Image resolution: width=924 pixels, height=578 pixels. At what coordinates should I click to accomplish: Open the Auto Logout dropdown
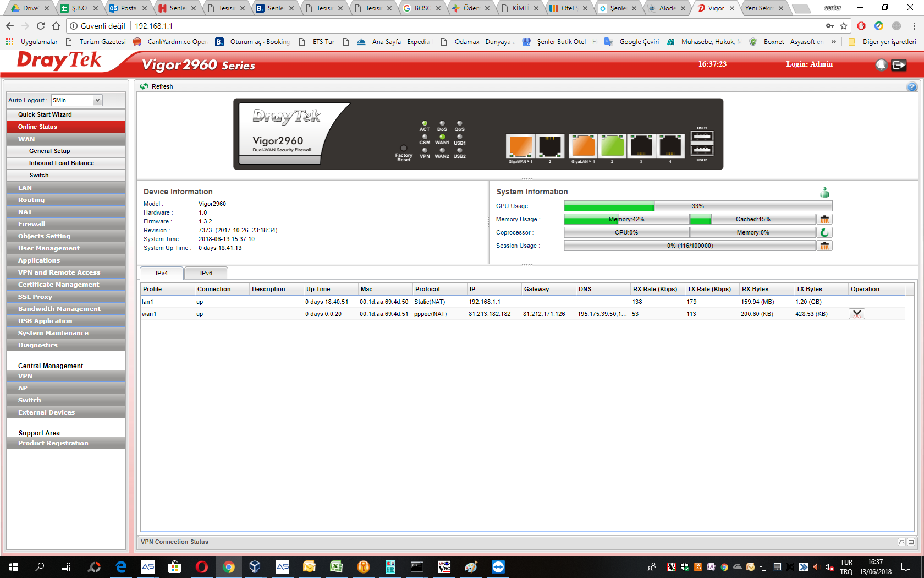[97, 100]
